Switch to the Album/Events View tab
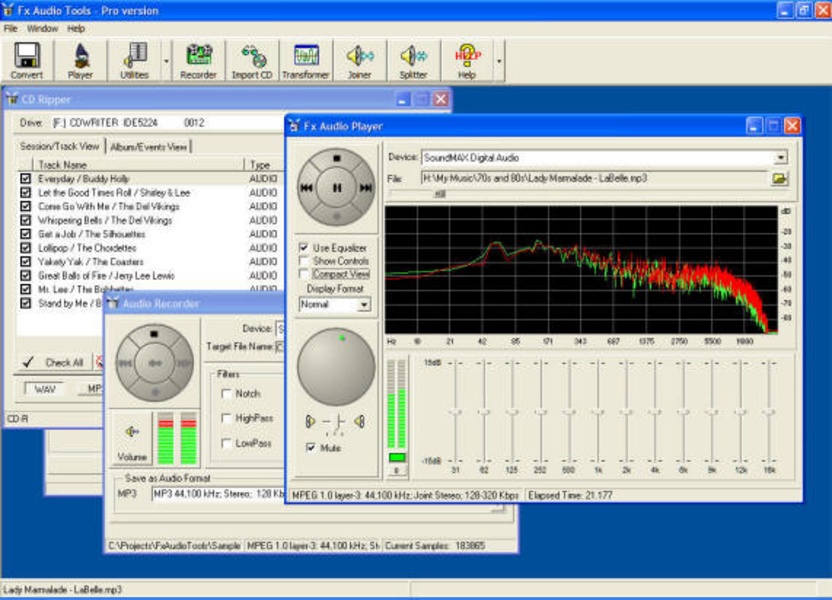Image resolution: width=832 pixels, height=600 pixels. [x=150, y=146]
